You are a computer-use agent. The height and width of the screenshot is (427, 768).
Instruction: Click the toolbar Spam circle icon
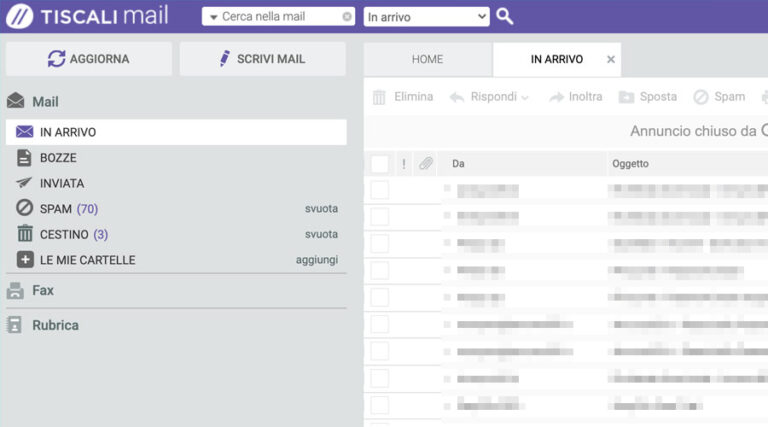click(x=701, y=97)
